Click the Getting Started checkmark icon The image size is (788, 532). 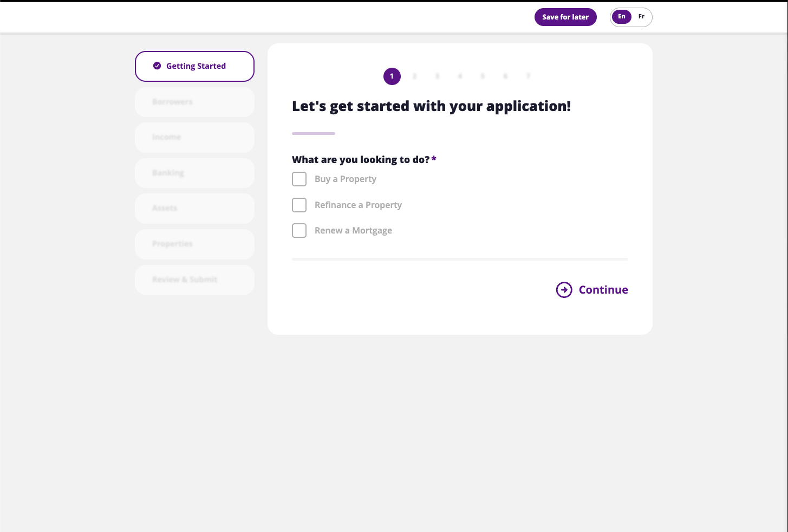coord(157,66)
